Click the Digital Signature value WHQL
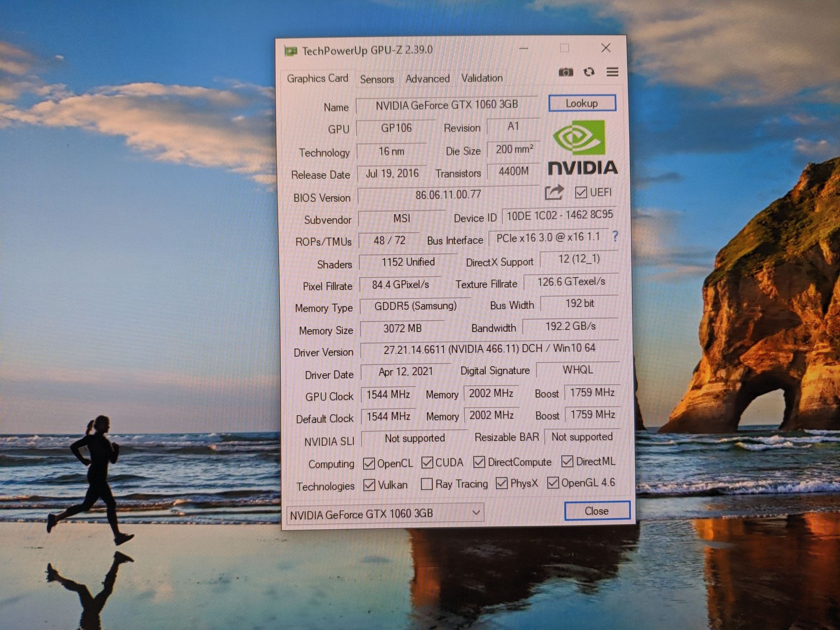The height and width of the screenshot is (630, 840). click(x=577, y=370)
